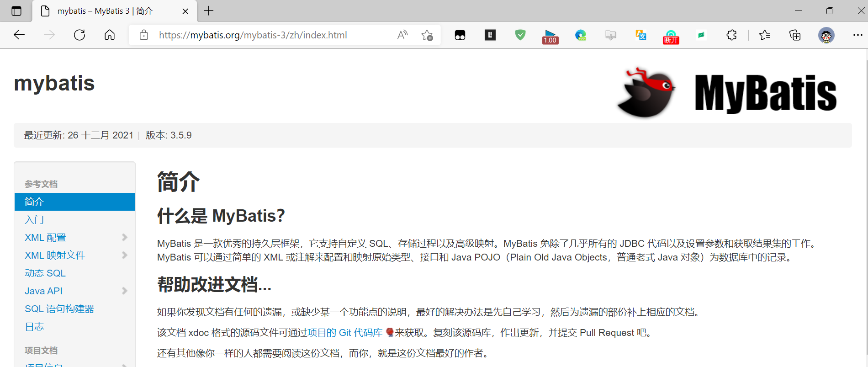
Task: Open the Tampermonkey extension icon
Action: coord(460,35)
